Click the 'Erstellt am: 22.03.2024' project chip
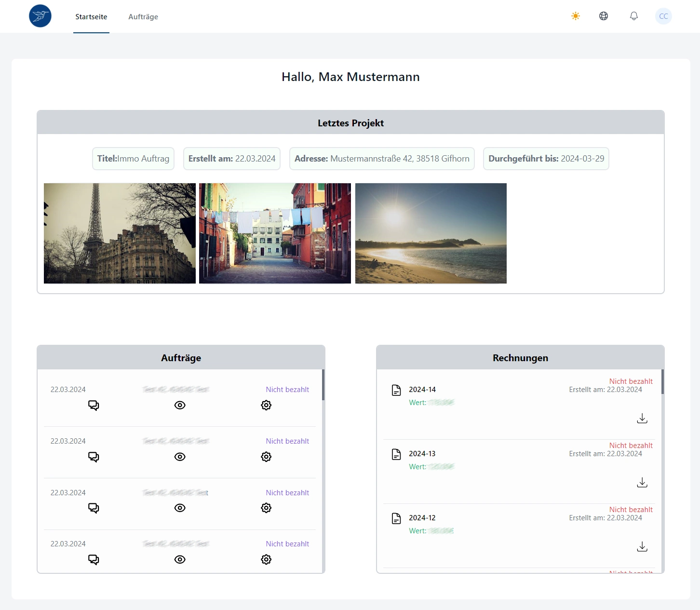This screenshot has width=700, height=610. click(232, 159)
